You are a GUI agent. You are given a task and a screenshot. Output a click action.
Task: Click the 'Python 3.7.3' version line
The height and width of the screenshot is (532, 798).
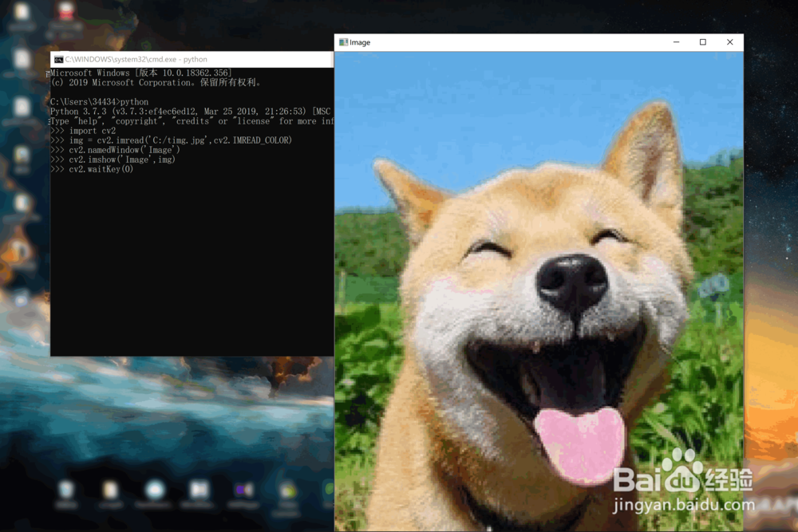point(192,112)
